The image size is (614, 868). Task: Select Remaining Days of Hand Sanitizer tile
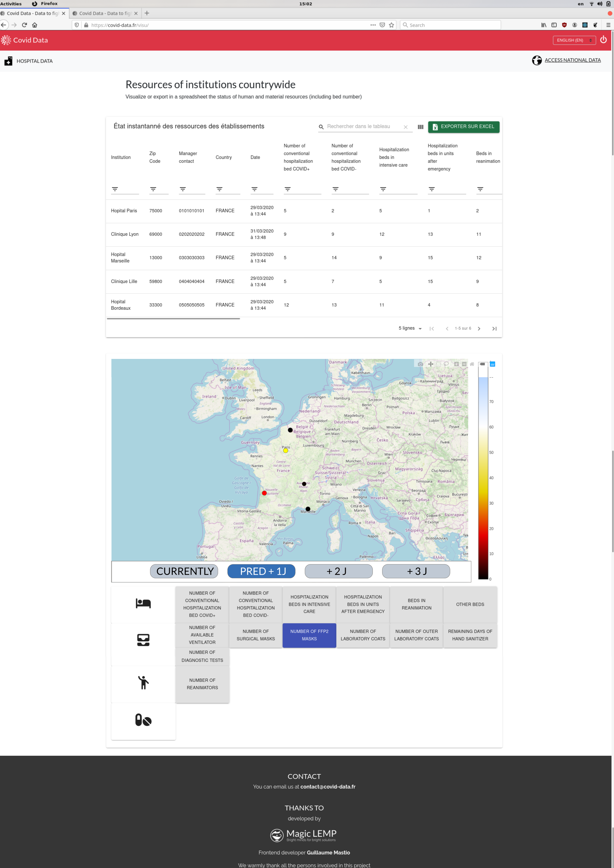[470, 635]
